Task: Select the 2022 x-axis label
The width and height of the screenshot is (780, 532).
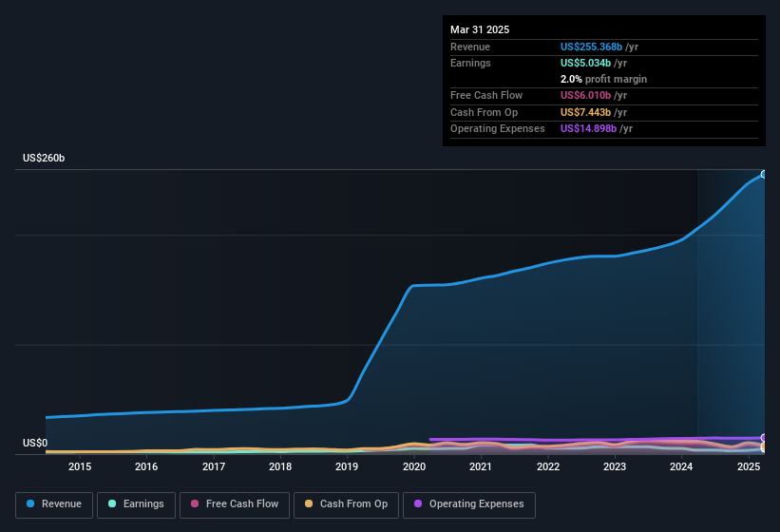Action: pos(547,466)
